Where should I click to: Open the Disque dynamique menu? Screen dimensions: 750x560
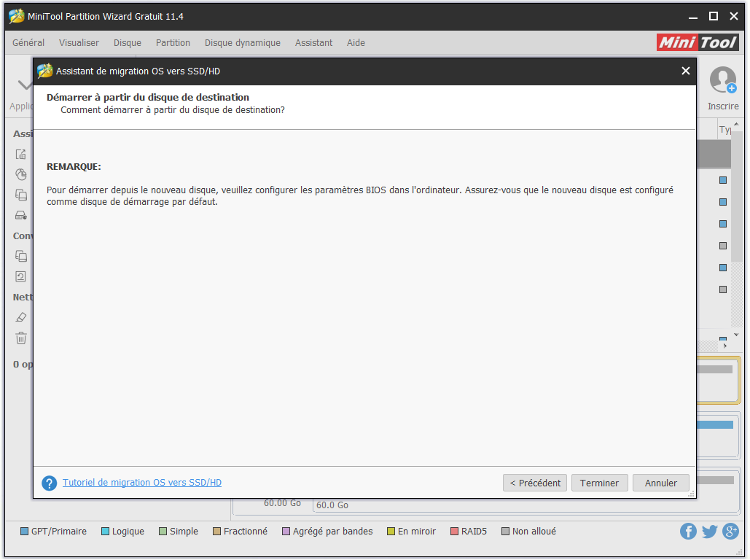click(x=243, y=42)
